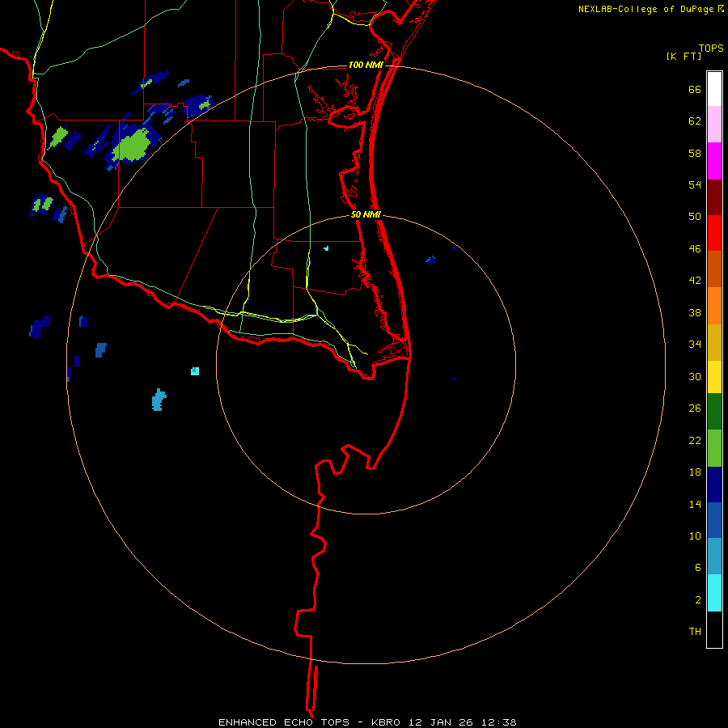Click the light green legend swatch
Screen dimensions: 728x728
pyautogui.click(x=714, y=448)
